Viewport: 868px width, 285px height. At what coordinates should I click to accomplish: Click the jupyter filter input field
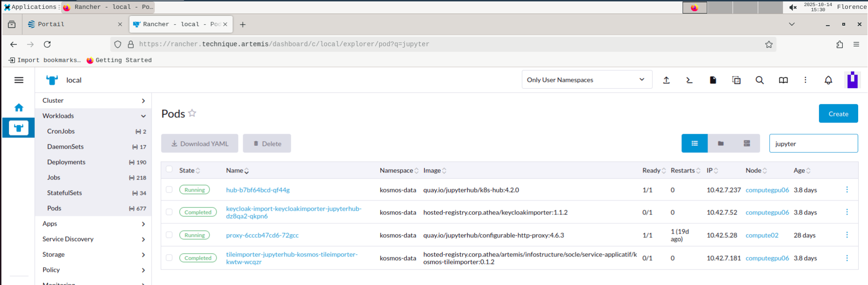click(x=813, y=144)
